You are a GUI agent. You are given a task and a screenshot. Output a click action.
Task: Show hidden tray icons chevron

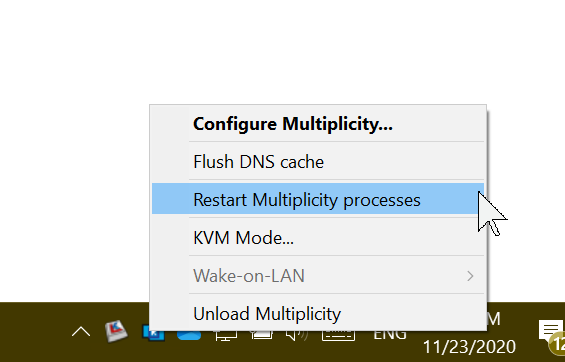click(x=81, y=331)
